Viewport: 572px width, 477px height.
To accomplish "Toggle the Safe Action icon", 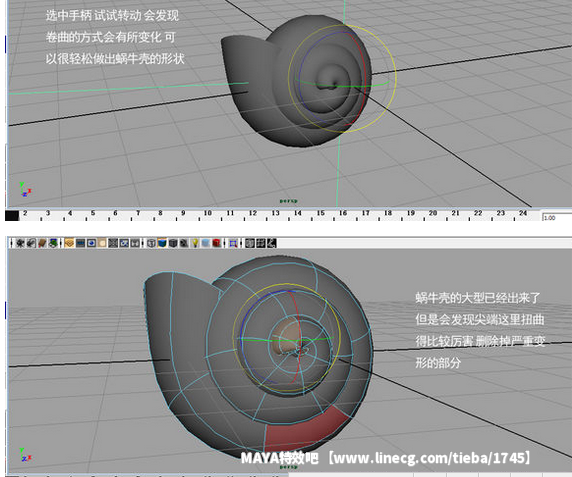I will click(124, 243).
